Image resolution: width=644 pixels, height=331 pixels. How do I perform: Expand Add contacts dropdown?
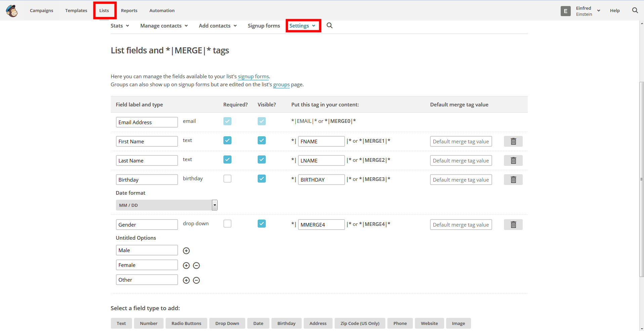(x=218, y=26)
